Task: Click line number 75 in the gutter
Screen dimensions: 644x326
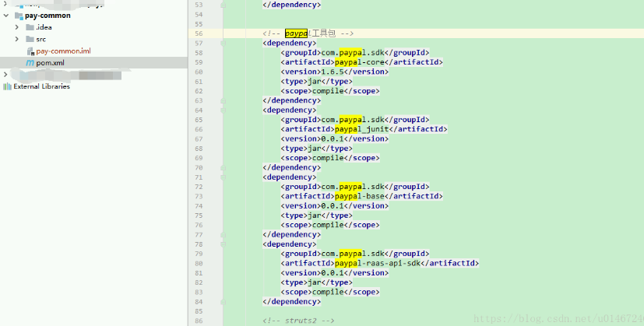Action: click(x=199, y=216)
